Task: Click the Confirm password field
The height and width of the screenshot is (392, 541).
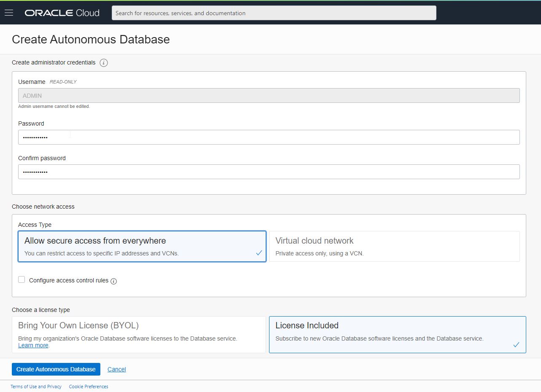Action: coord(269,172)
